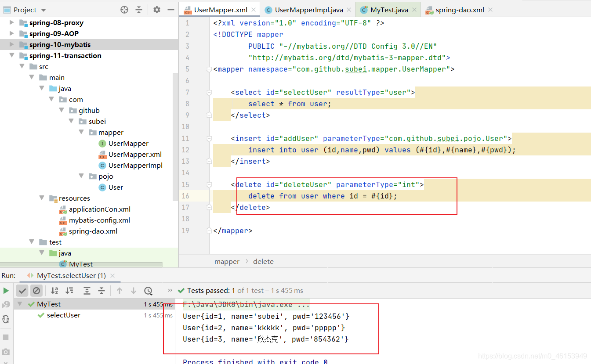The image size is (591, 364).
Task: Select UserMapper.xml in project tree
Action: click(x=130, y=154)
